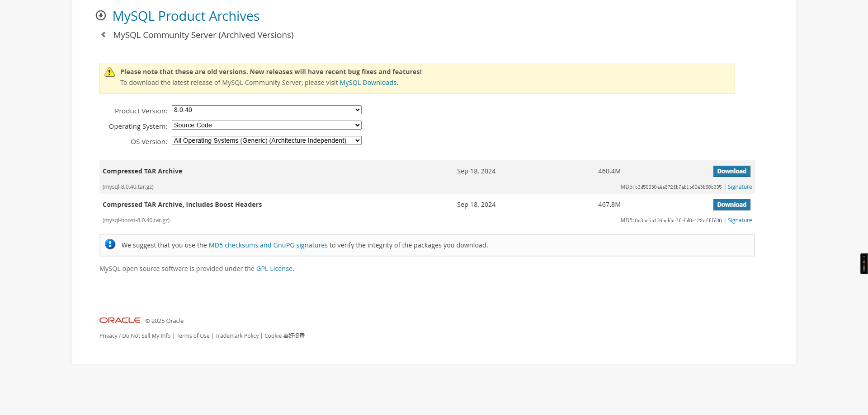
Task: Open the Operating System dropdown showing Source Code
Action: click(267, 125)
